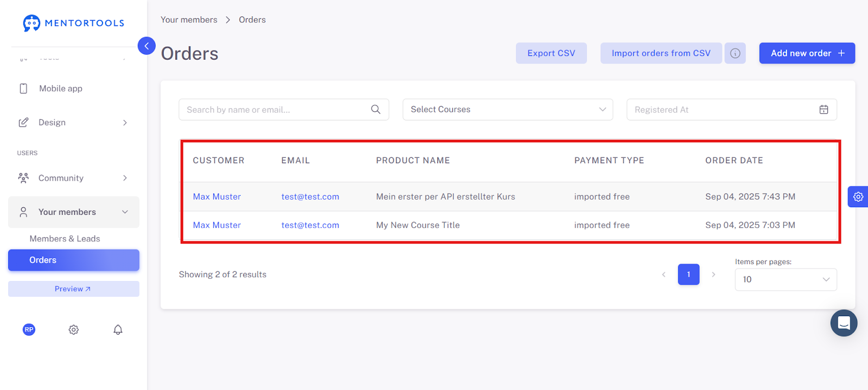Click the MentorTools logo
The height and width of the screenshot is (390, 868).
[73, 23]
